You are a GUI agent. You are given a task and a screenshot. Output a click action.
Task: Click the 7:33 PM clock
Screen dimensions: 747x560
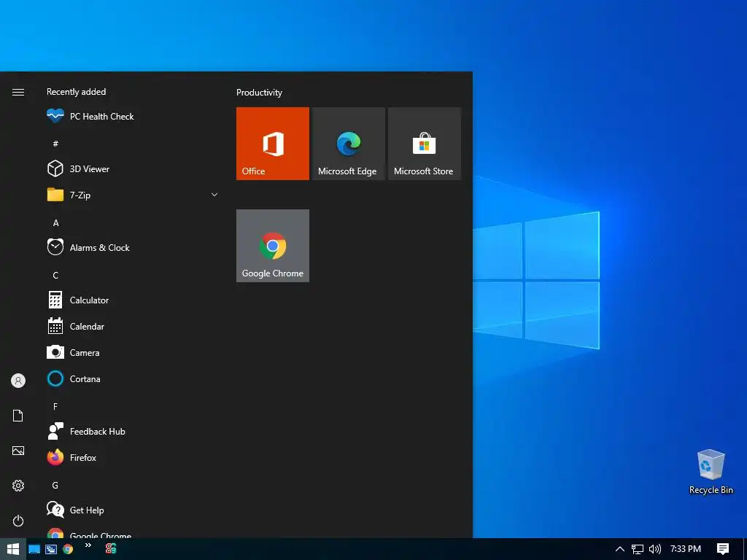686,549
